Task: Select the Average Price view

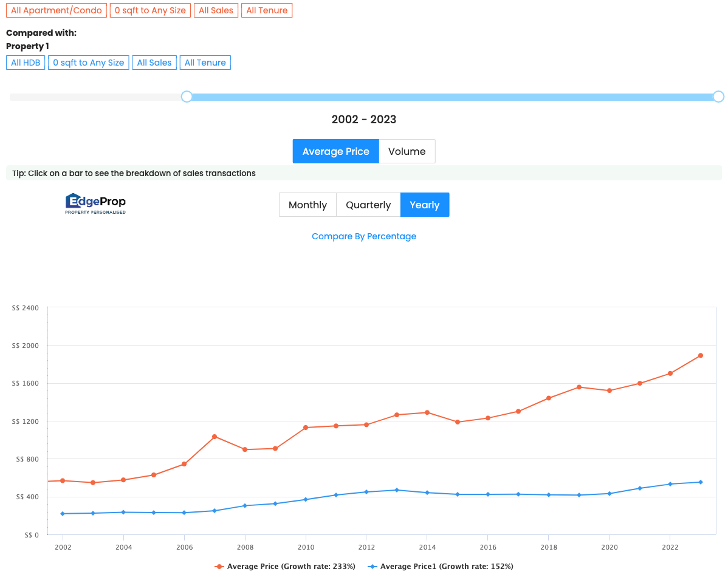Action: tap(335, 151)
